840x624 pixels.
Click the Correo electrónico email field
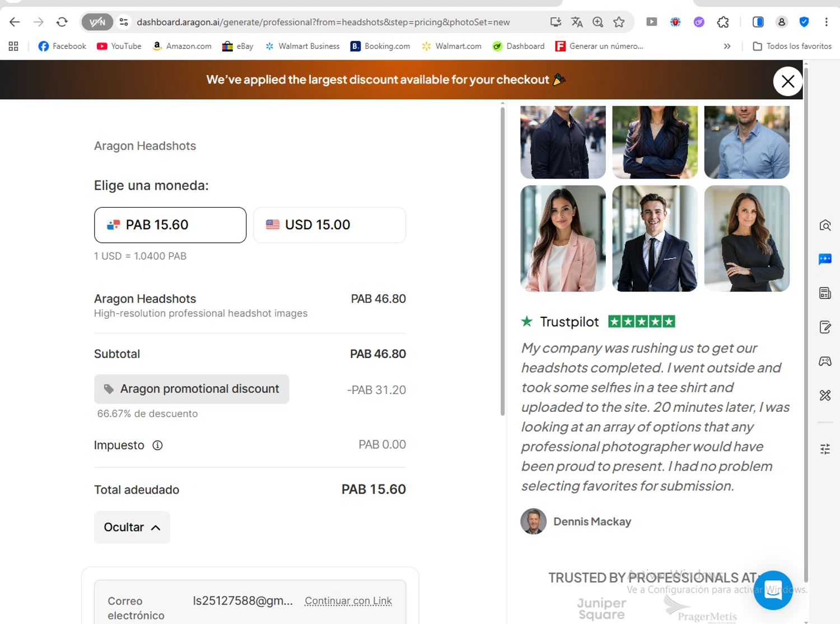[250, 602]
